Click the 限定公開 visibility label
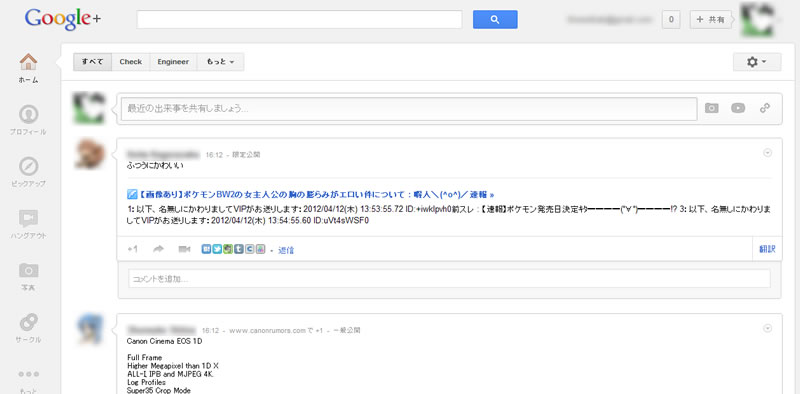Image resolution: width=800 pixels, height=394 pixels. coord(246,154)
